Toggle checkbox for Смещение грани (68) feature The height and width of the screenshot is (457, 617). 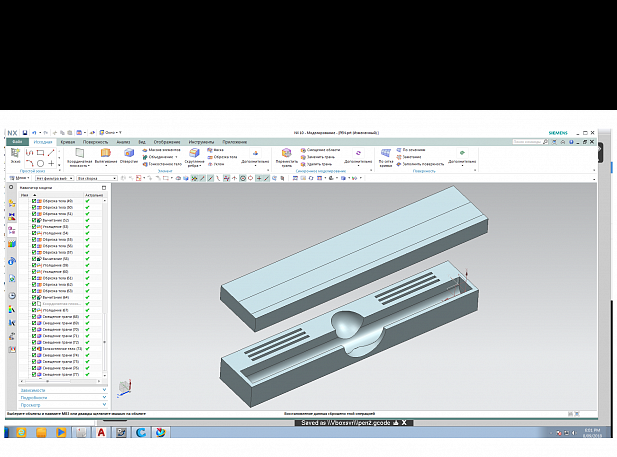point(34,317)
